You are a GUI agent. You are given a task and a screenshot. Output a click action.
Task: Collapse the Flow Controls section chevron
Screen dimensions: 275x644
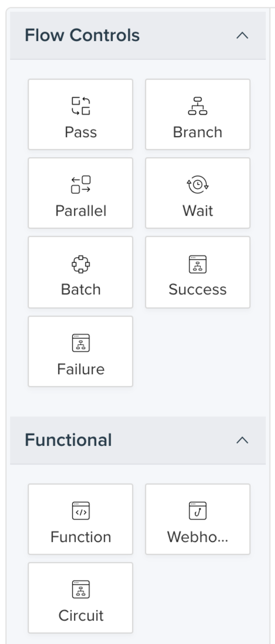point(242,36)
